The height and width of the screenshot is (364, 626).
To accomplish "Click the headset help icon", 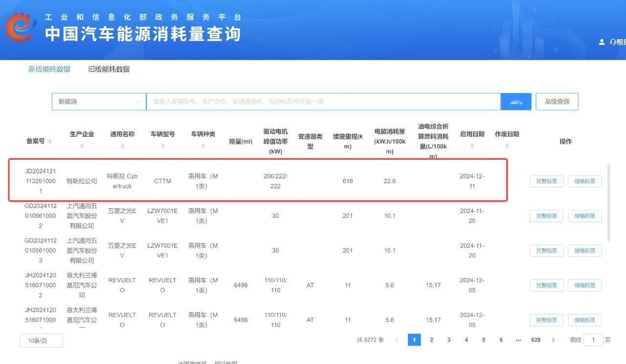I will [613, 42].
